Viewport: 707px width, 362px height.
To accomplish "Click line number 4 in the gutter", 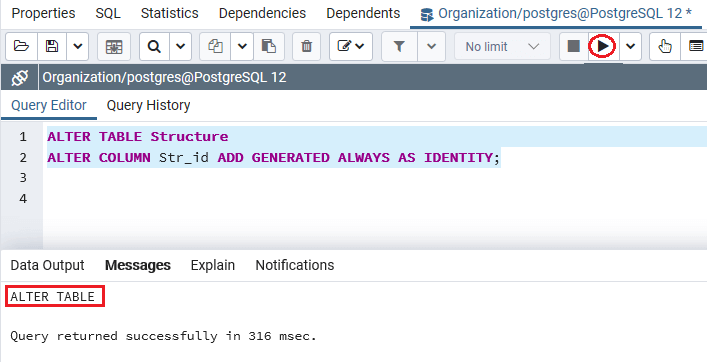I will 23,199.
